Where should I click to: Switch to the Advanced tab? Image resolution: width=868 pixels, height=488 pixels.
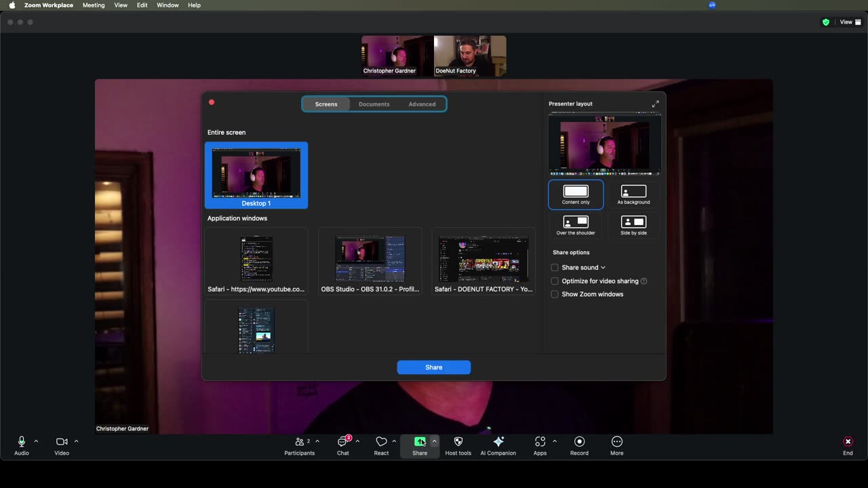[x=422, y=104]
